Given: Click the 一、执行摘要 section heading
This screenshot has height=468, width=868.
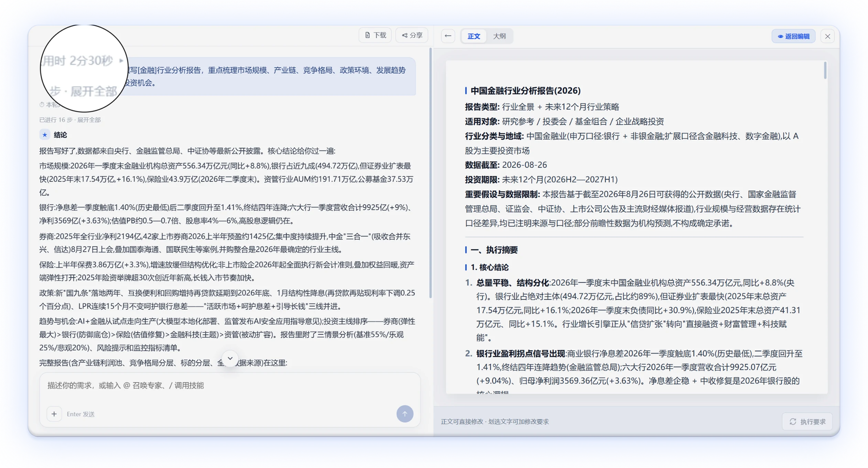Looking at the screenshot, I should pos(494,250).
